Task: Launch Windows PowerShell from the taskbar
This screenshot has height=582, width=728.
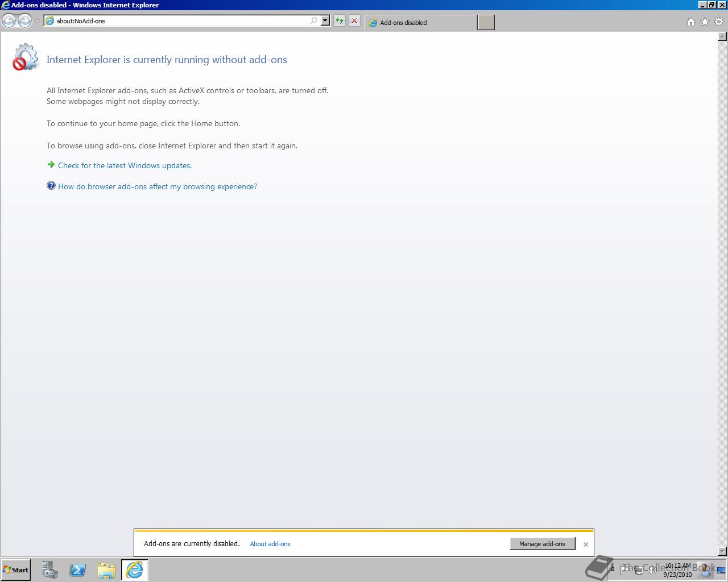Action: [78, 570]
